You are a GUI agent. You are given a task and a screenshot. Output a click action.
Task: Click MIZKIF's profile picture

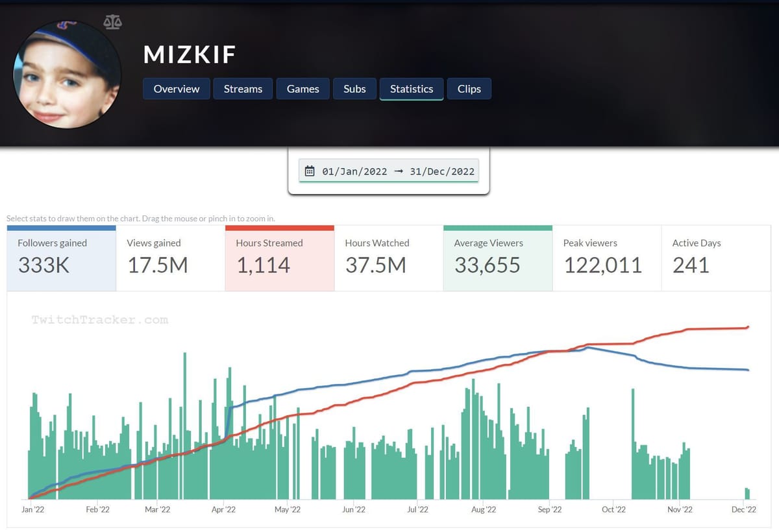point(69,75)
